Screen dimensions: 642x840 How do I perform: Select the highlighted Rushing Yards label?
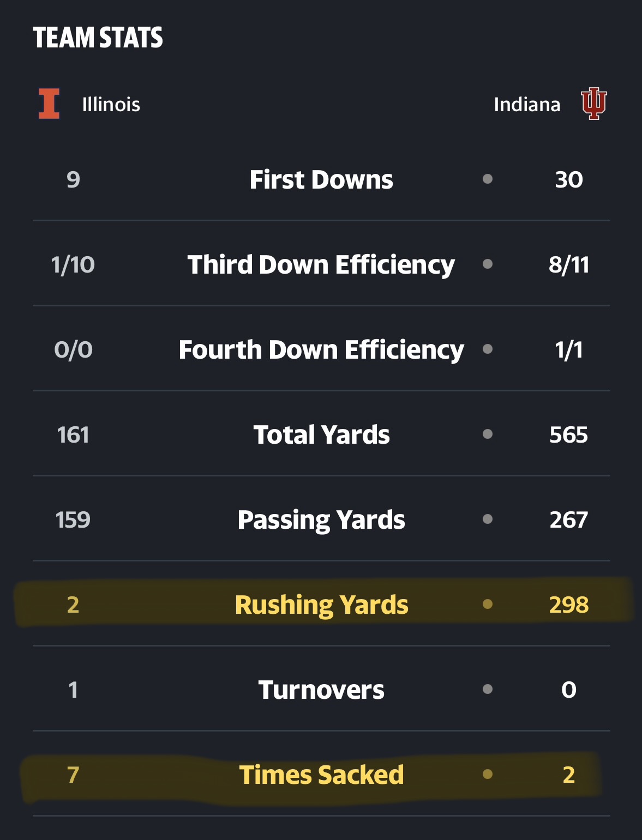(x=321, y=605)
